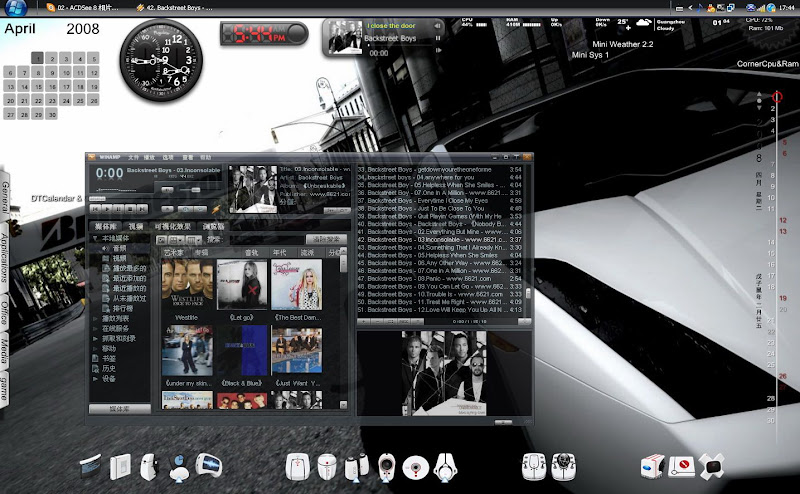Skip to previous track in Winamp

pyautogui.click(x=95, y=209)
